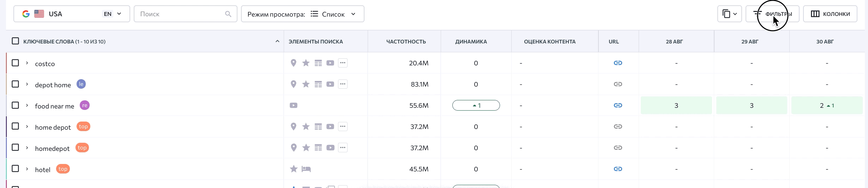Viewport: 868px width, 188px height.
Task: Open the USA search engine dropdown
Action: 72,14
